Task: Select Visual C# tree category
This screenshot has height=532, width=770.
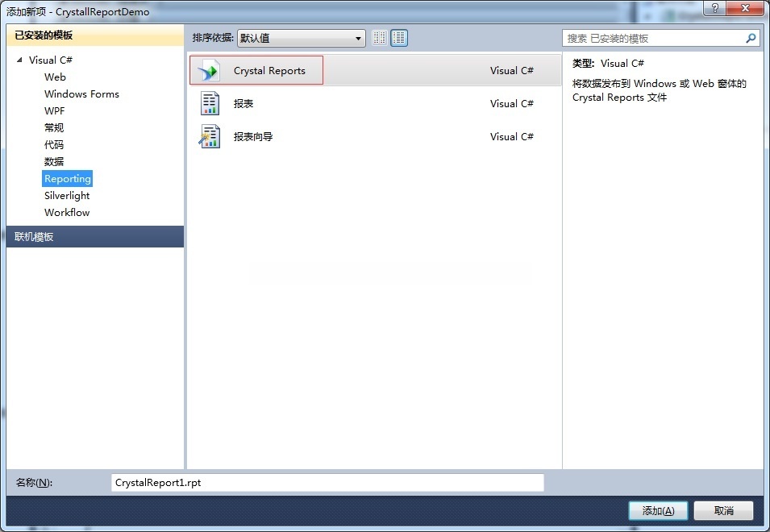Action: point(51,60)
